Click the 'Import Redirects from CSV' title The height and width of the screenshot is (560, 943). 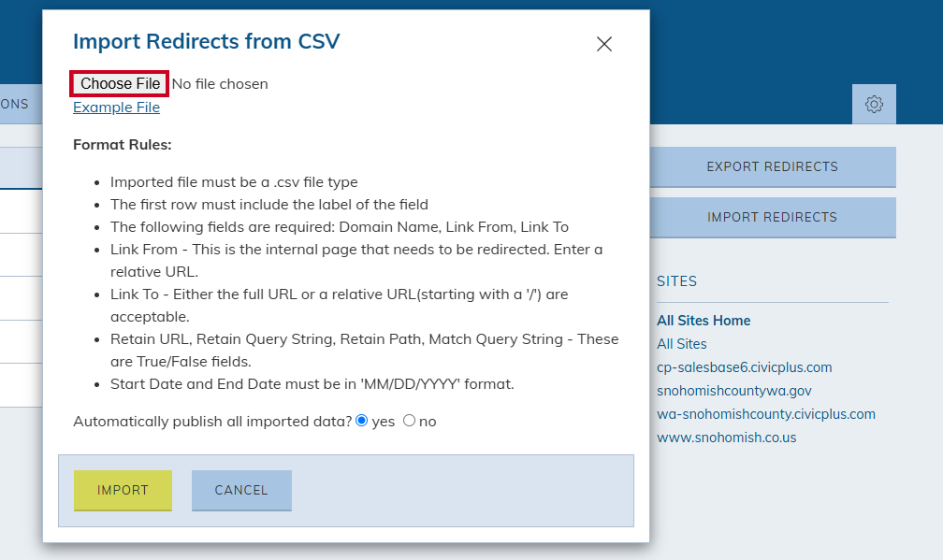(x=206, y=41)
